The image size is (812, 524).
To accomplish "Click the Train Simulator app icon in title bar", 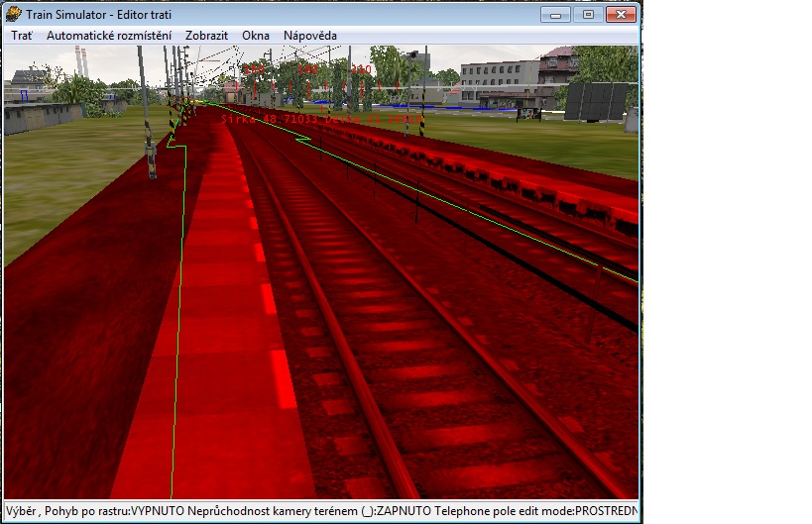I will (x=14, y=15).
